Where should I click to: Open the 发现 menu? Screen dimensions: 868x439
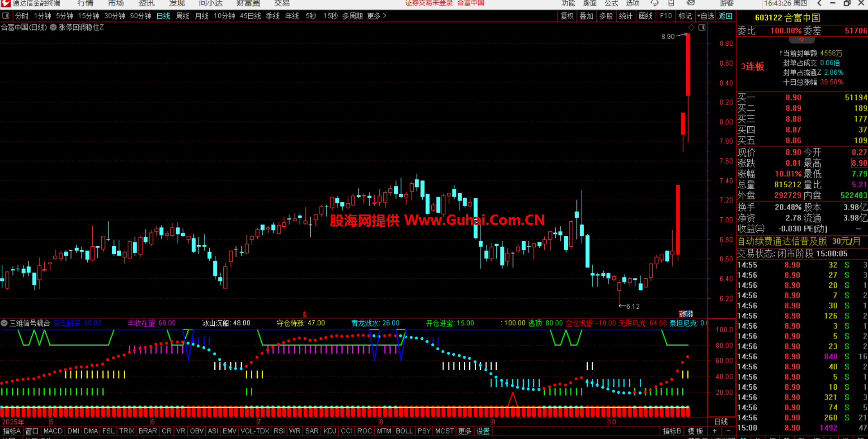[x=177, y=3]
